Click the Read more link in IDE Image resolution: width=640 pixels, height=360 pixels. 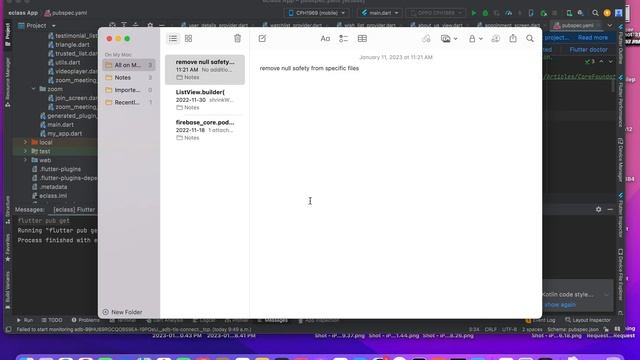[x=593, y=38]
